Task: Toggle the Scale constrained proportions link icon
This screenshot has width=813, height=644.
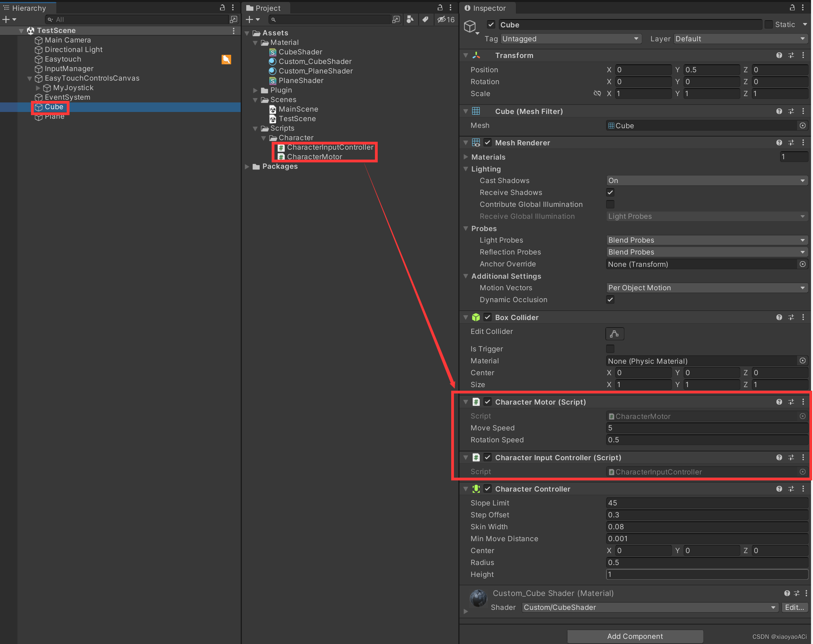Action: (x=597, y=94)
